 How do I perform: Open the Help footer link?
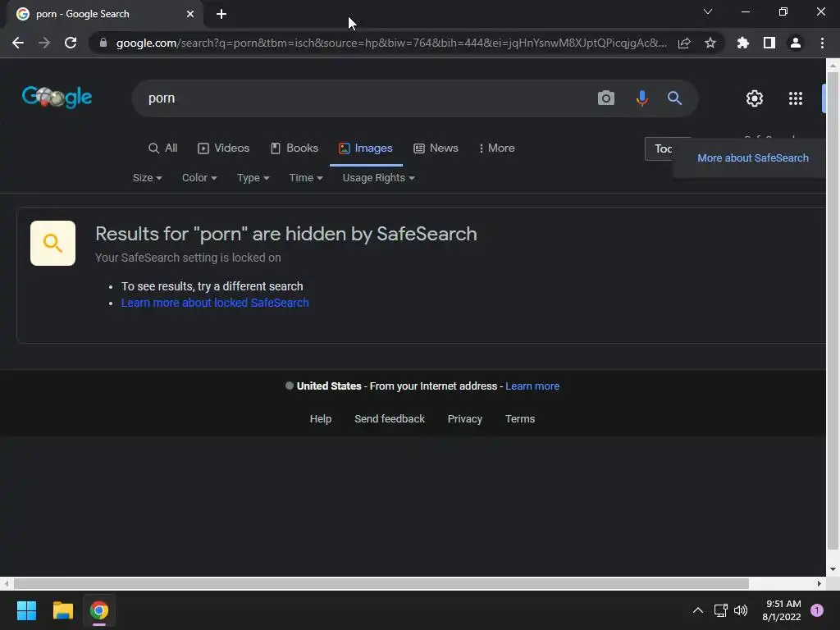click(321, 419)
